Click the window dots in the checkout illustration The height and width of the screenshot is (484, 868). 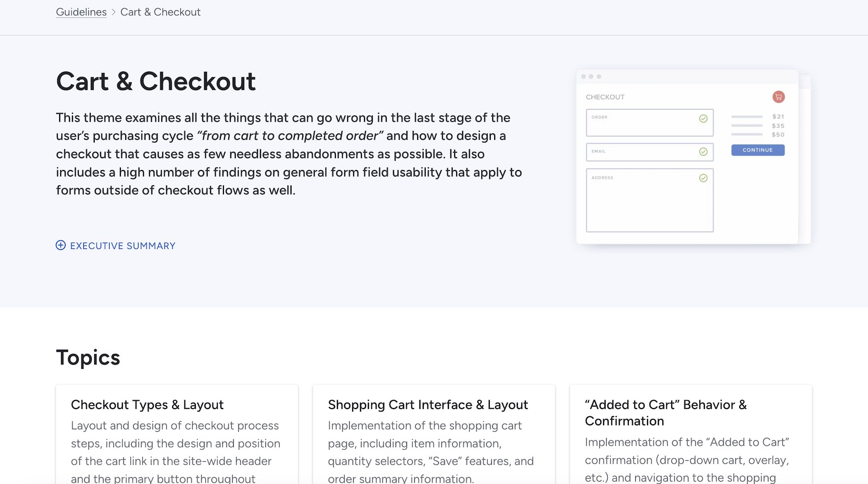[x=591, y=76]
